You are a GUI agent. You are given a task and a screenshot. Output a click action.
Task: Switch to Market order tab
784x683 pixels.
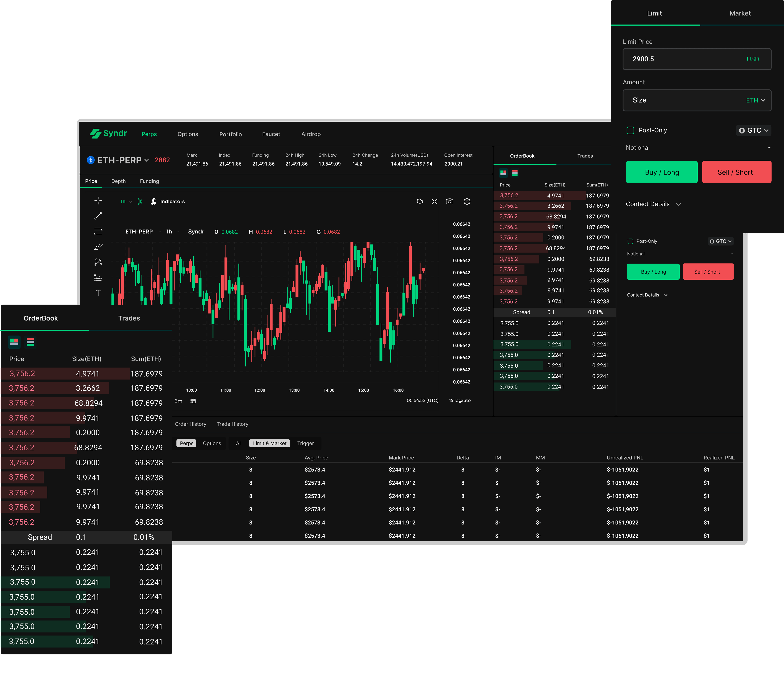740,13
